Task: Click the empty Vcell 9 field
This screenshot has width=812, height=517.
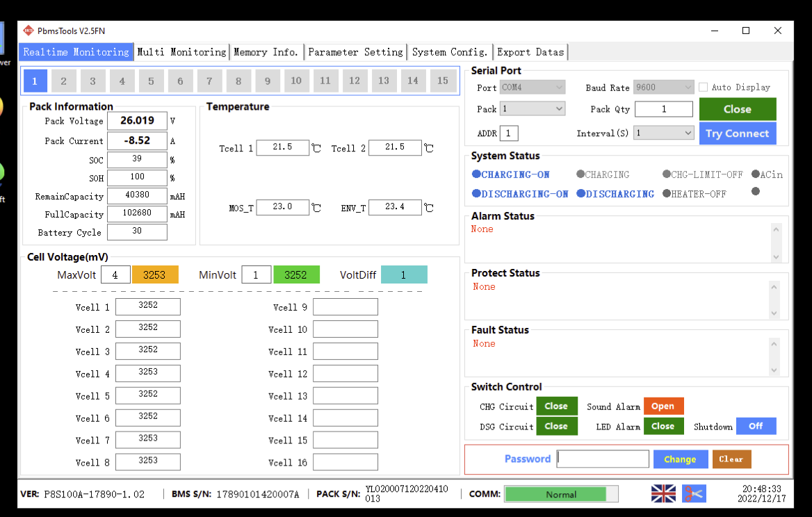Action: point(346,306)
